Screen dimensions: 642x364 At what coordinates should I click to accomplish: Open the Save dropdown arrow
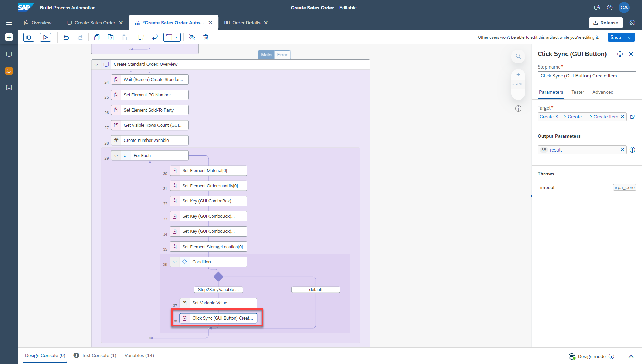[630, 37]
